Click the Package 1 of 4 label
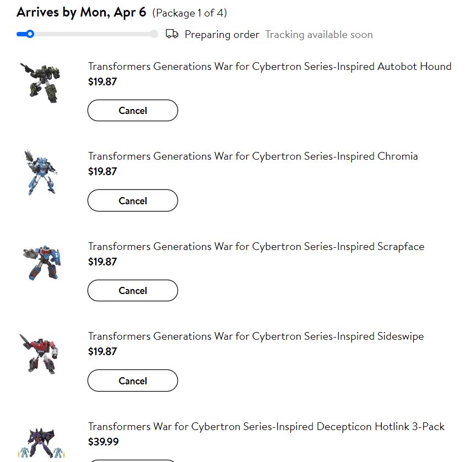 (190, 13)
